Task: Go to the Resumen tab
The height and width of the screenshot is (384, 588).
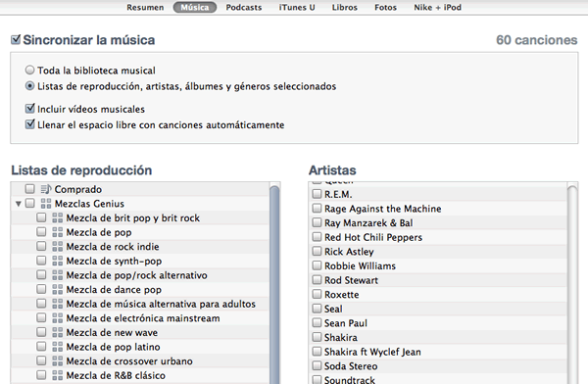Action: click(x=145, y=8)
